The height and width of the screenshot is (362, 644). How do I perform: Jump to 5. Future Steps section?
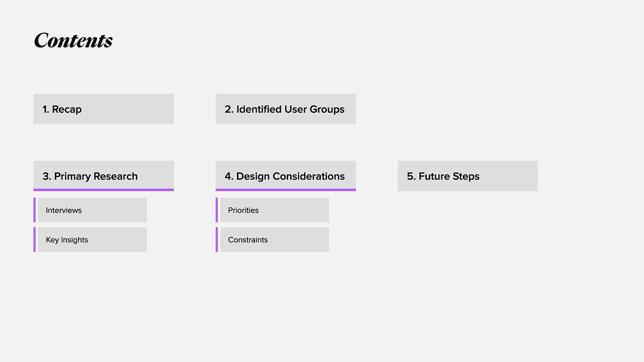tap(468, 176)
